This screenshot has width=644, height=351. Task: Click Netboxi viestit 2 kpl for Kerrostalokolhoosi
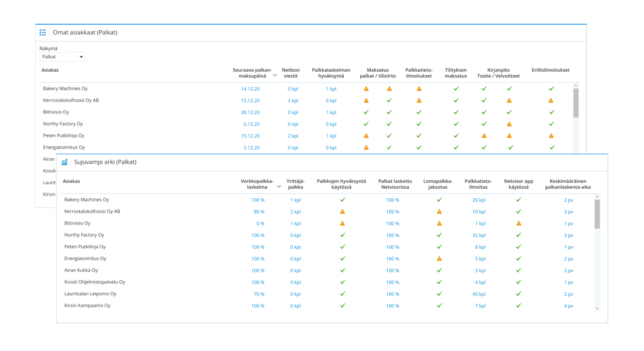(293, 101)
